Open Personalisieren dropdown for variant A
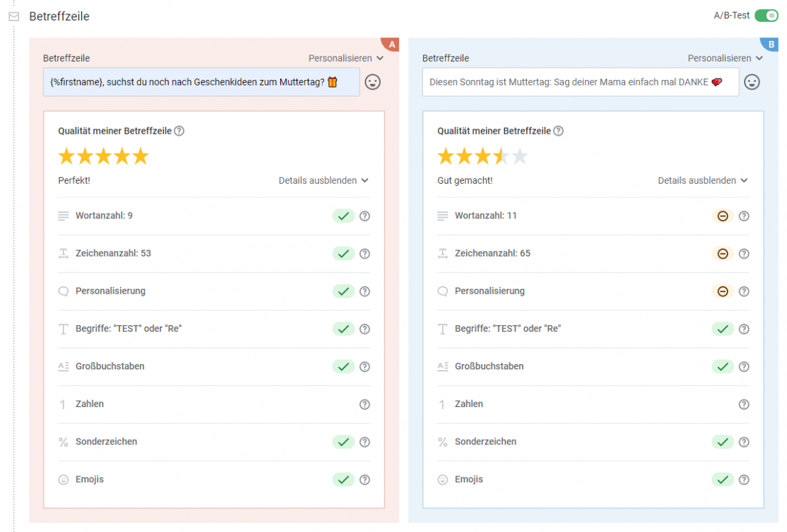 pyautogui.click(x=346, y=59)
